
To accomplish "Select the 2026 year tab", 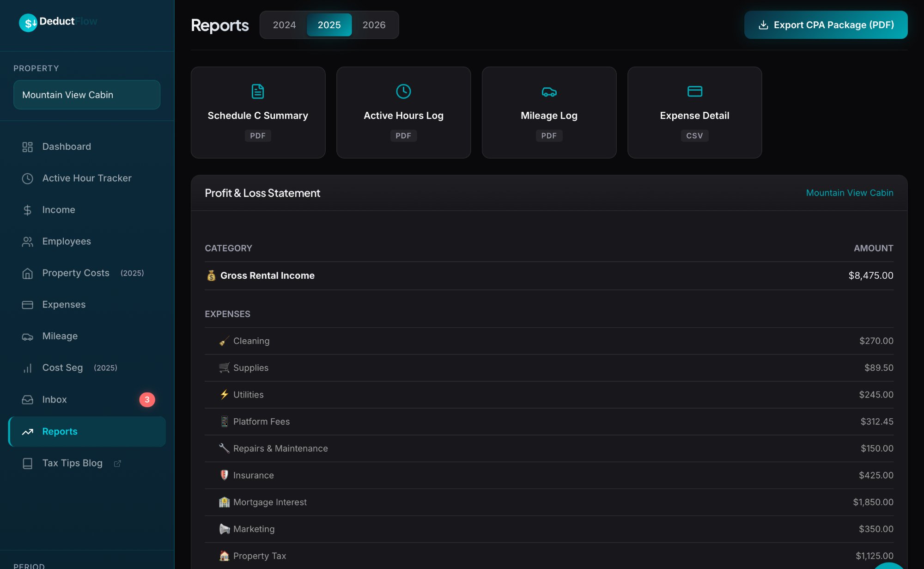I will click(x=374, y=24).
